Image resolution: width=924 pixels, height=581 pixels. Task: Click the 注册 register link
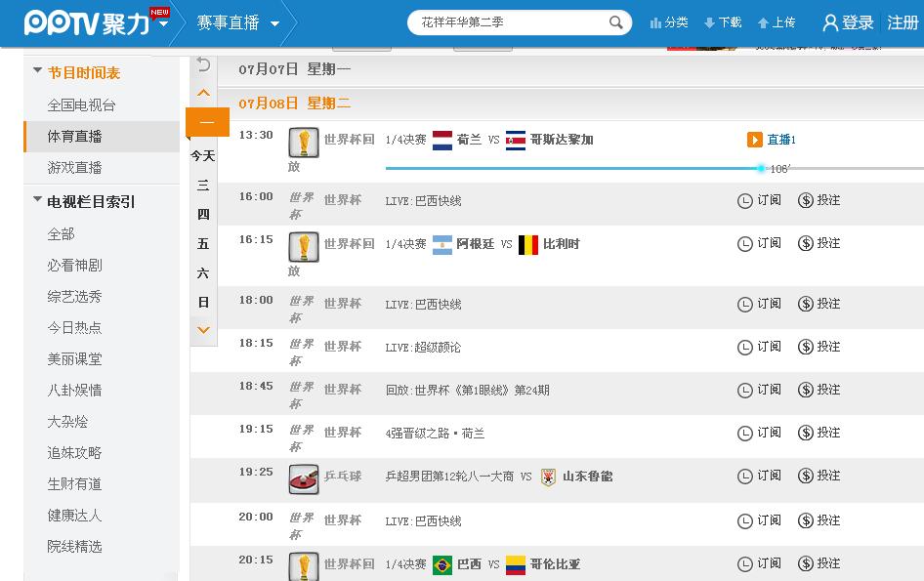point(903,22)
